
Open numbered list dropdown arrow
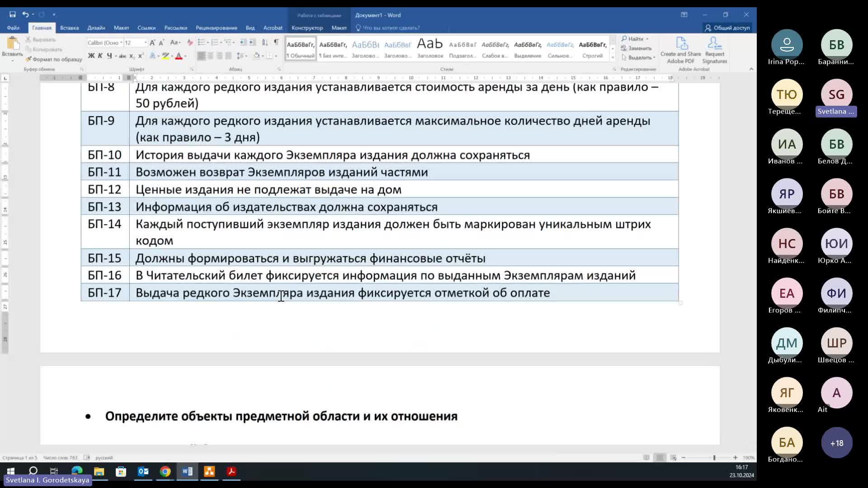tap(222, 42)
